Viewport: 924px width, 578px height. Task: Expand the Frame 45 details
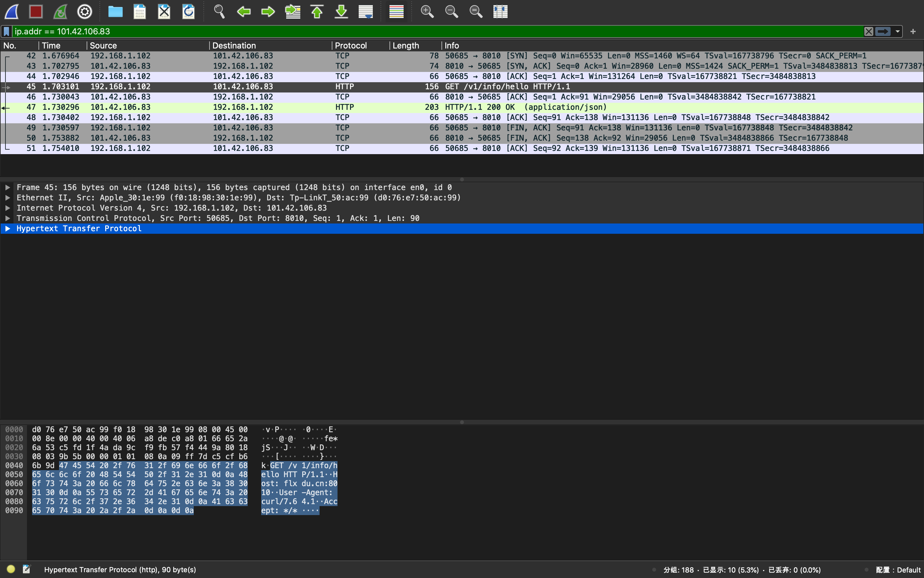point(8,187)
